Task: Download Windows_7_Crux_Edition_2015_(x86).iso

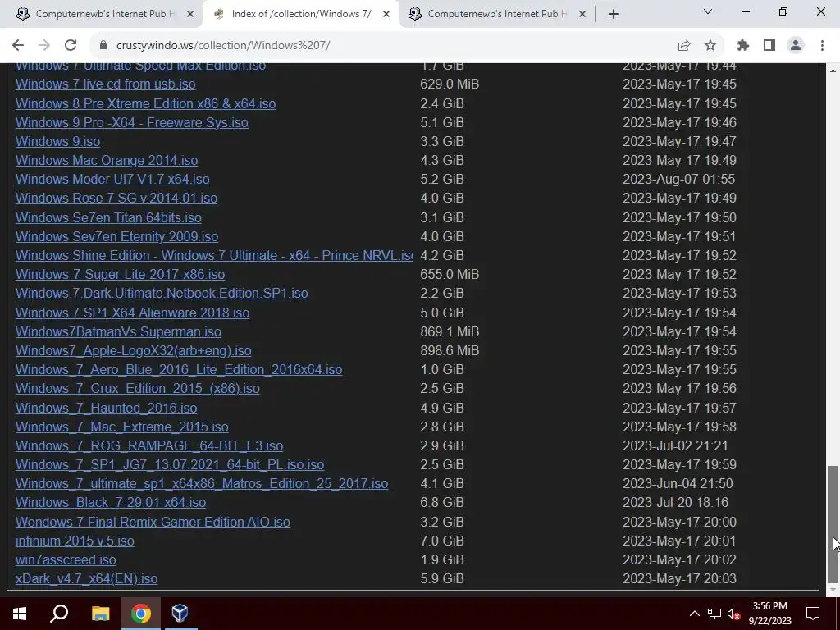Action: coord(138,388)
